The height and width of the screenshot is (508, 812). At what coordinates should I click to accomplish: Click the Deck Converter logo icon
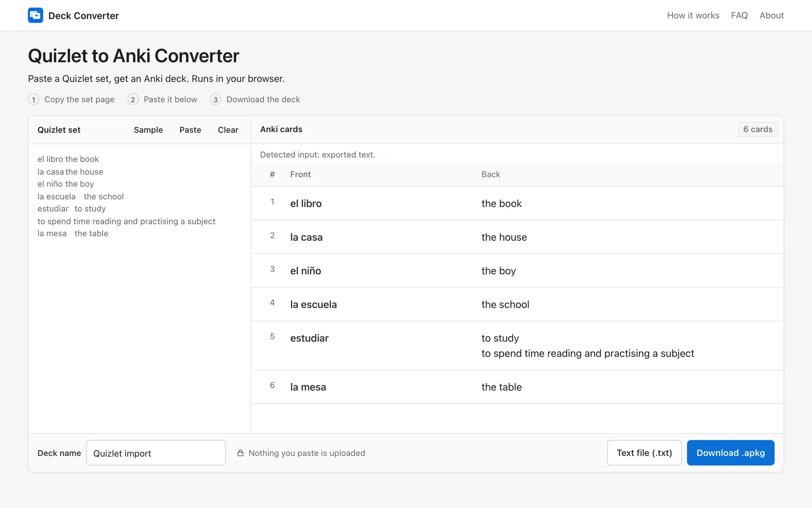[x=35, y=16]
